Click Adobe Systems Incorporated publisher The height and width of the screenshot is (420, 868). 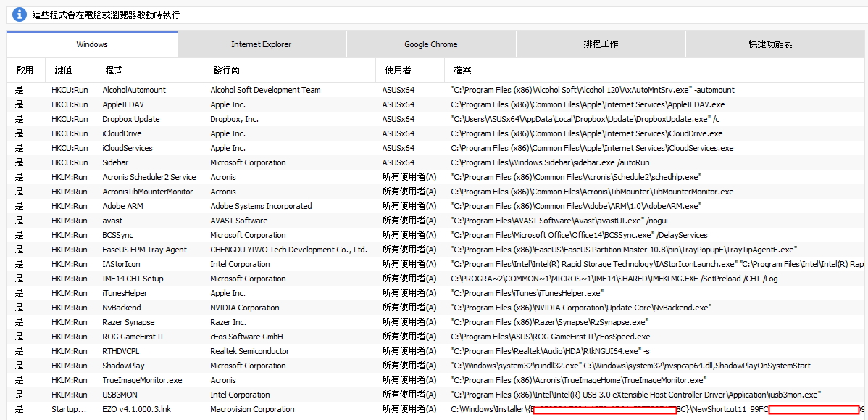262,206
